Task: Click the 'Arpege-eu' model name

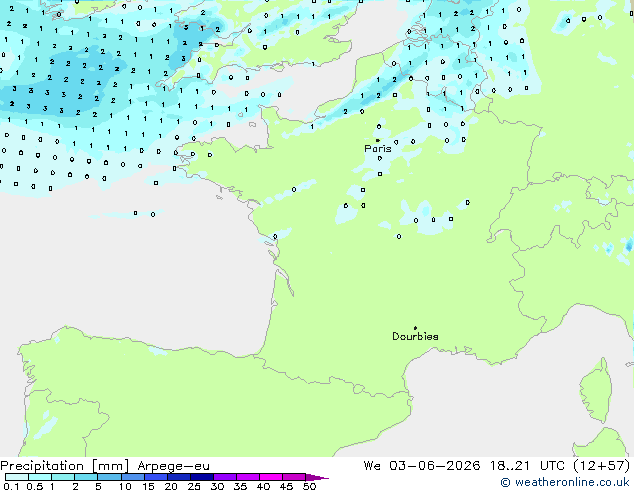Action: 173,467
